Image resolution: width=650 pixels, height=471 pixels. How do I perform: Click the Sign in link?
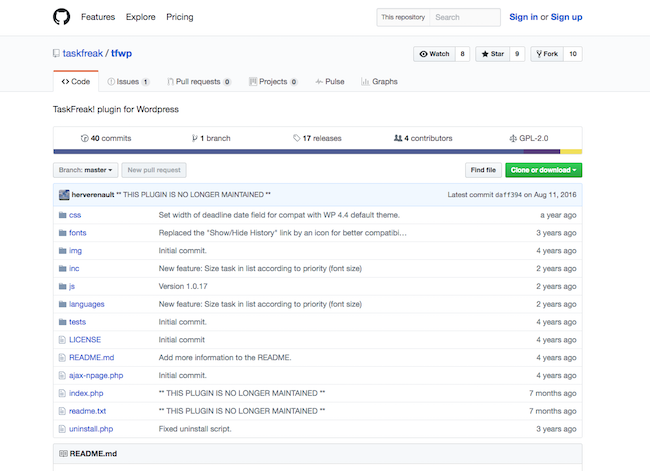(x=523, y=17)
